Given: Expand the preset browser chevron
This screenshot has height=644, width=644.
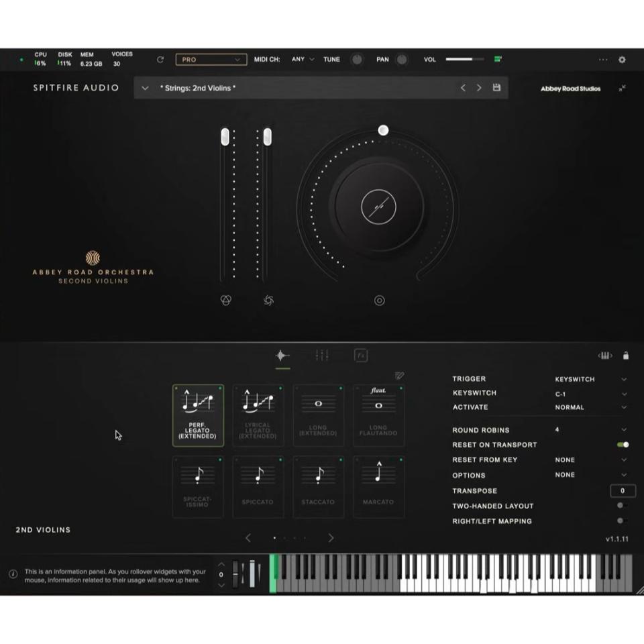Looking at the screenshot, I should click(x=145, y=88).
